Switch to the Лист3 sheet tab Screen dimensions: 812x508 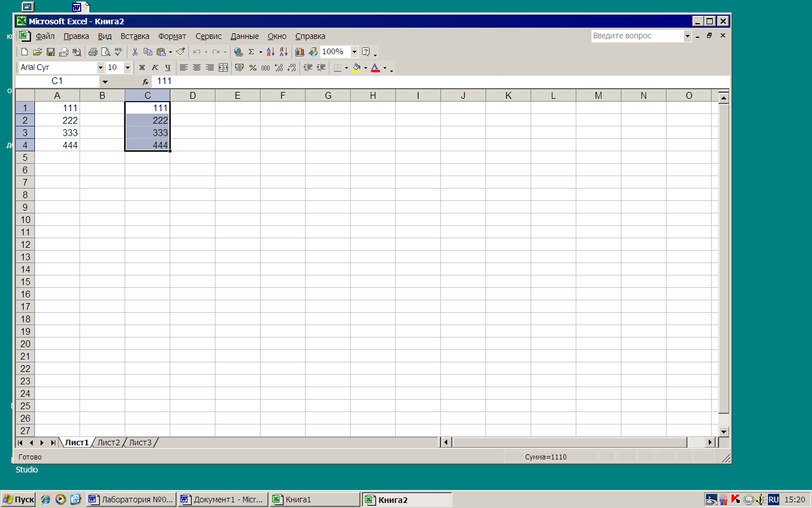click(140, 443)
